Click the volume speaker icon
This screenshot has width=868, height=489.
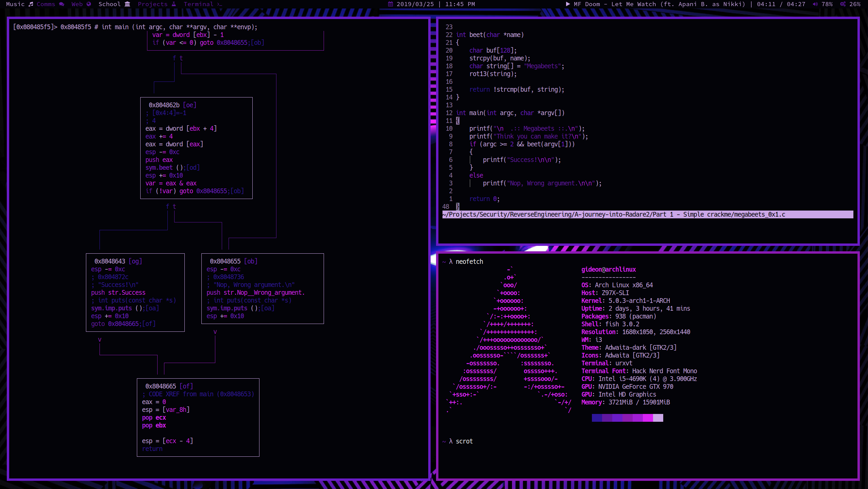815,4
